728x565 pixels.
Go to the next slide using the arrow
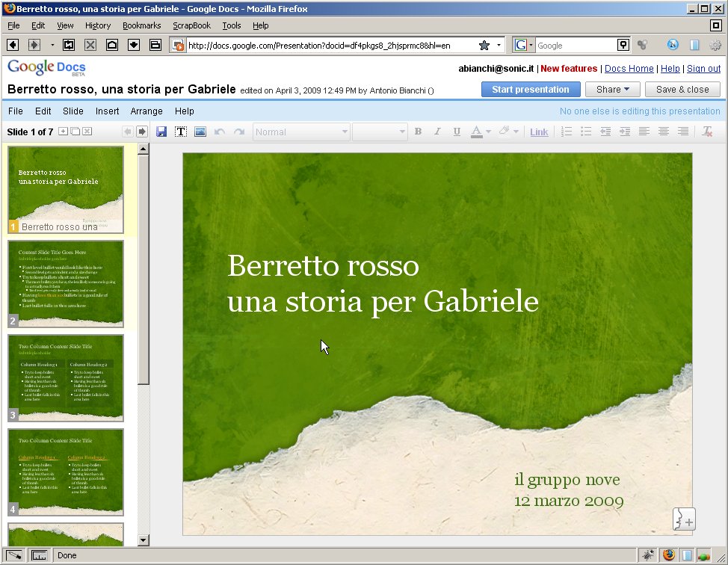click(x=141, y=132)
